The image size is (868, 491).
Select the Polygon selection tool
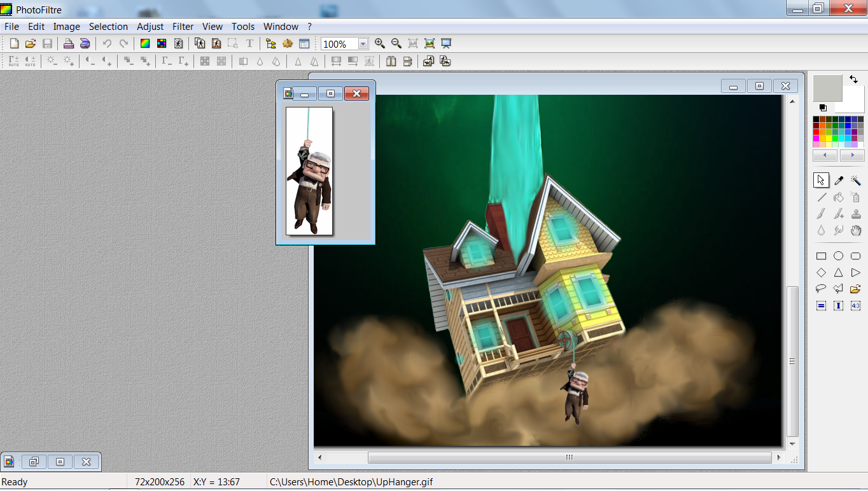point(839,289)
